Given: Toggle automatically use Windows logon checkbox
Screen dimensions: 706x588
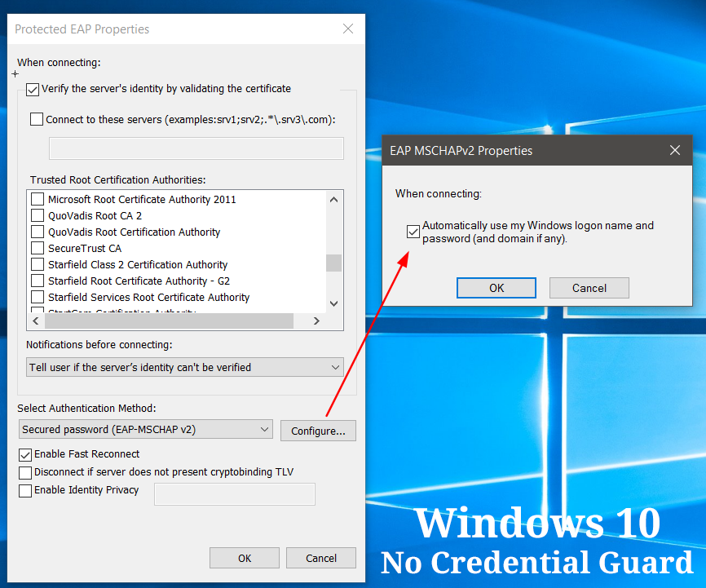Looking at the screenshot, I should pyautogui.click(x=413, y=232).
